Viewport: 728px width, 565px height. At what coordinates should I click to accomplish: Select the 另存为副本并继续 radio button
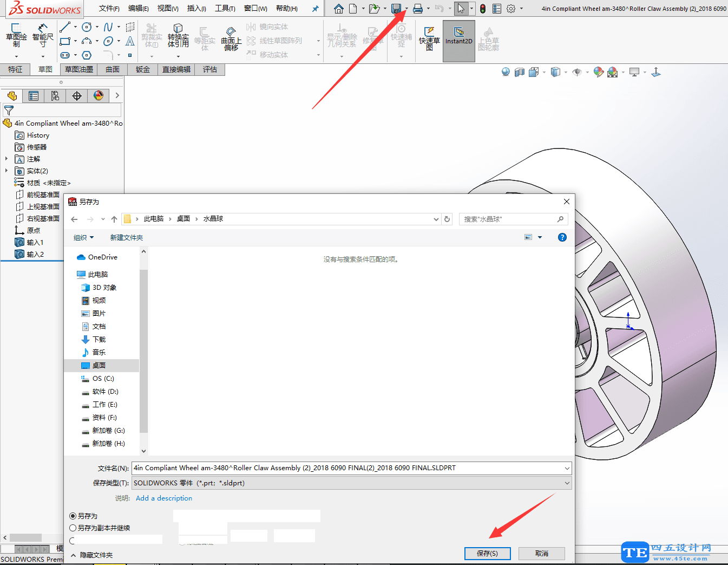pos(73,528)
